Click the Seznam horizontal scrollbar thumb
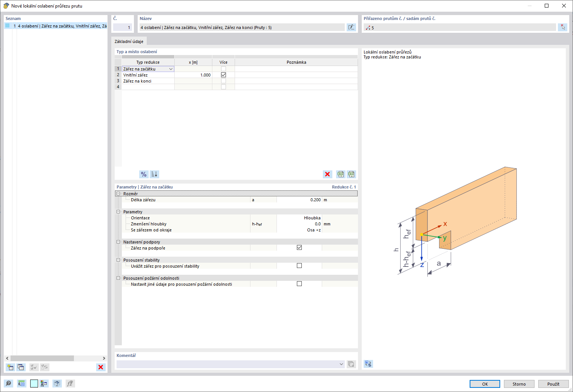The image size is (573, 392). pos(42,358)
